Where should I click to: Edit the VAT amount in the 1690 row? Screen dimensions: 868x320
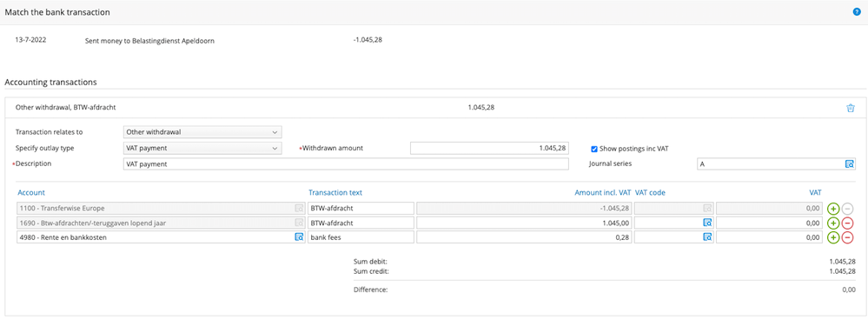pyautogui.click(x=770, y=223)
